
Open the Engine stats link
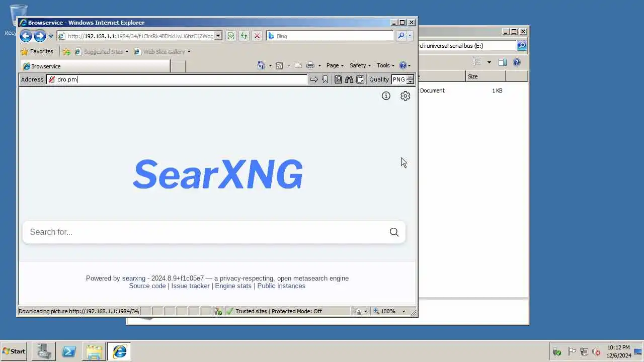233,286
